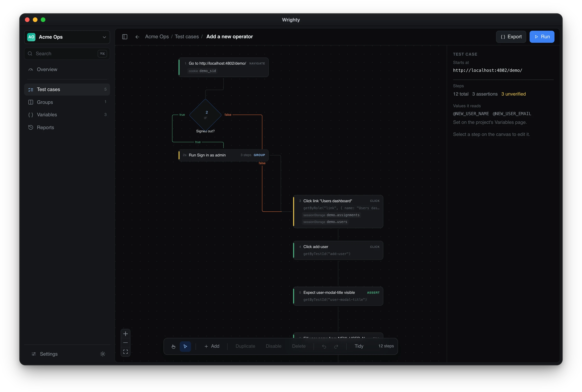This screenshot has height=392, width=582.
Task: Click the @NEW_USER_NAME variable text
Action: pos(471,114)
